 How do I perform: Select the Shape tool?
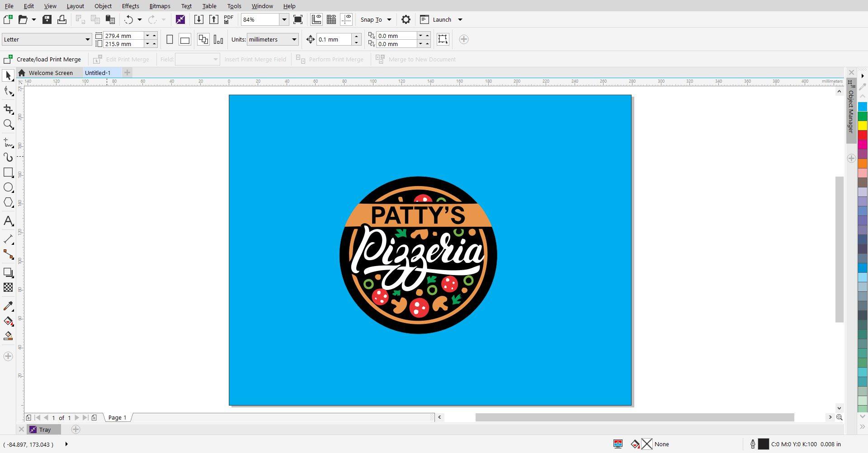point(8,91)
